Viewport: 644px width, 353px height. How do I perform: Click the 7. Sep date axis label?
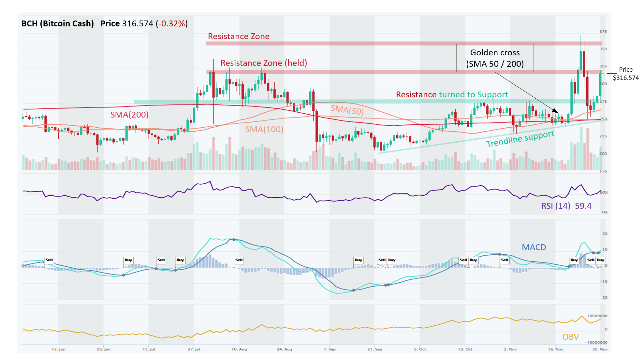[329, 349]
